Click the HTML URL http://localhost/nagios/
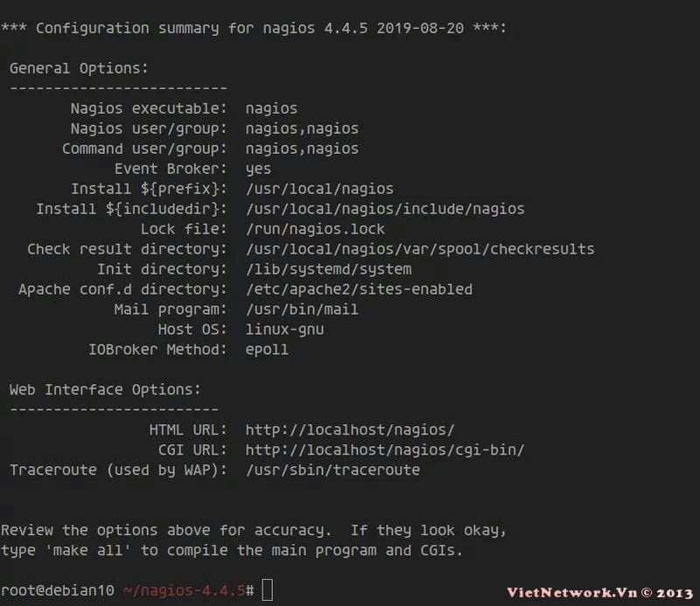Screen dimensions: 700x606 point(350,430)
